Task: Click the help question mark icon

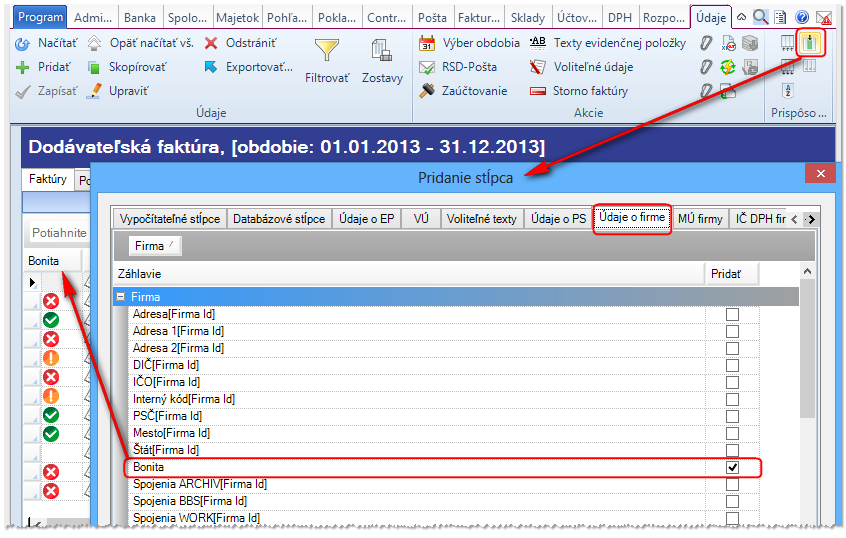Action: tap(802, 18)
